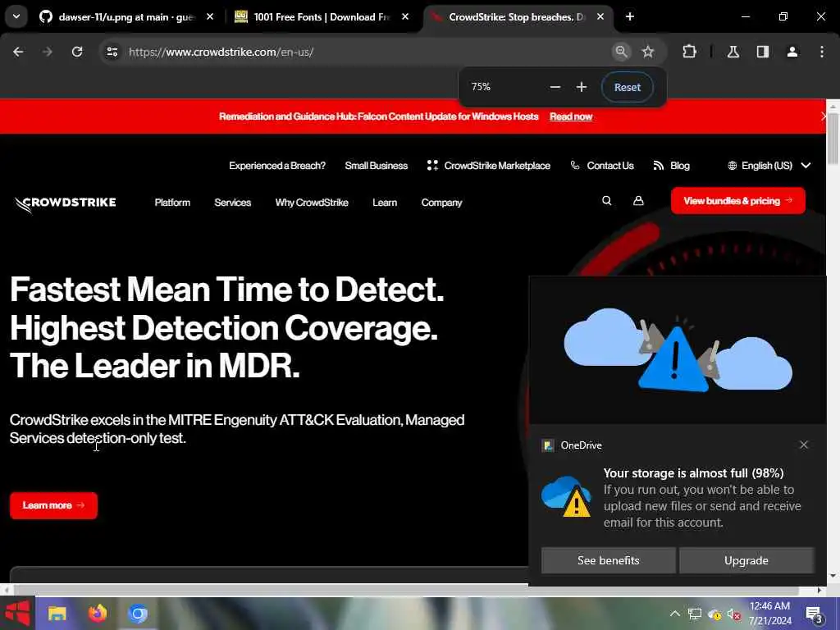Open a new browser tab
Screen dimensions: 840x630
[630, 17]
